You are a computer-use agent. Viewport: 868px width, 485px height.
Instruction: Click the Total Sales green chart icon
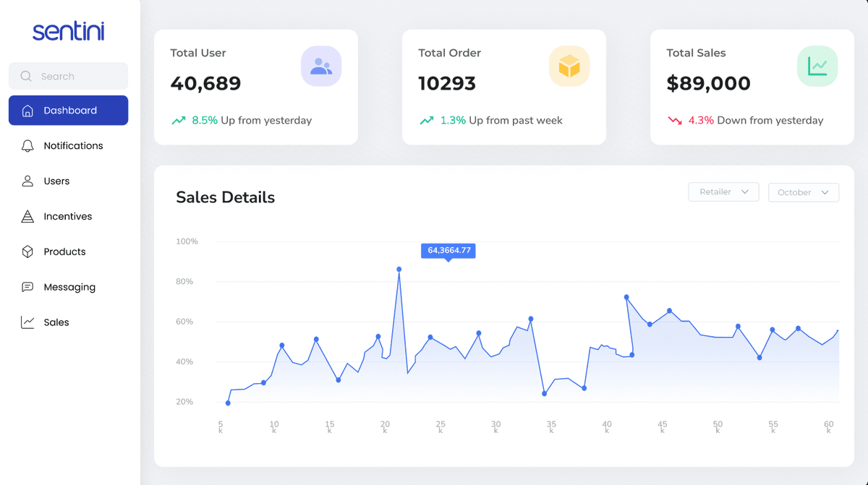coord(817,66)
